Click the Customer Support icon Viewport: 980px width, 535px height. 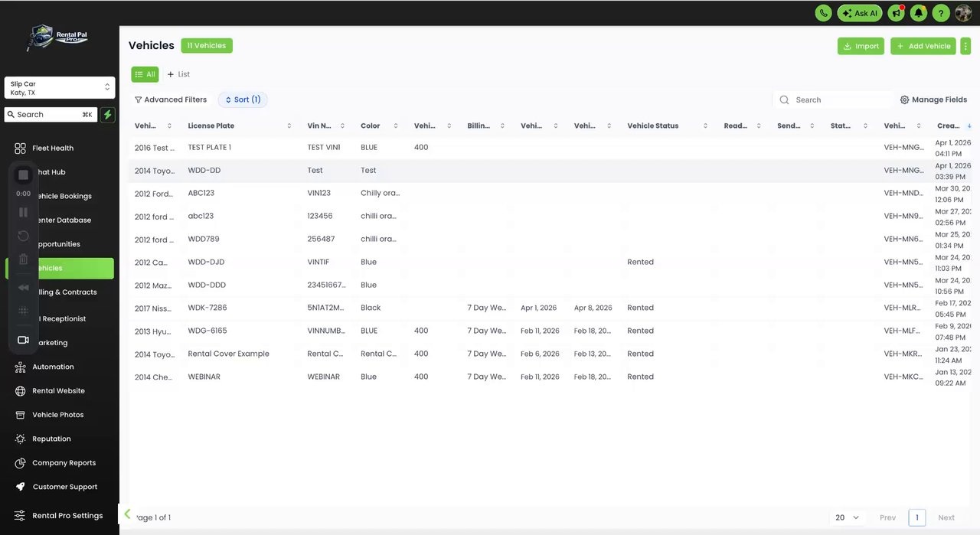[21, 487]
